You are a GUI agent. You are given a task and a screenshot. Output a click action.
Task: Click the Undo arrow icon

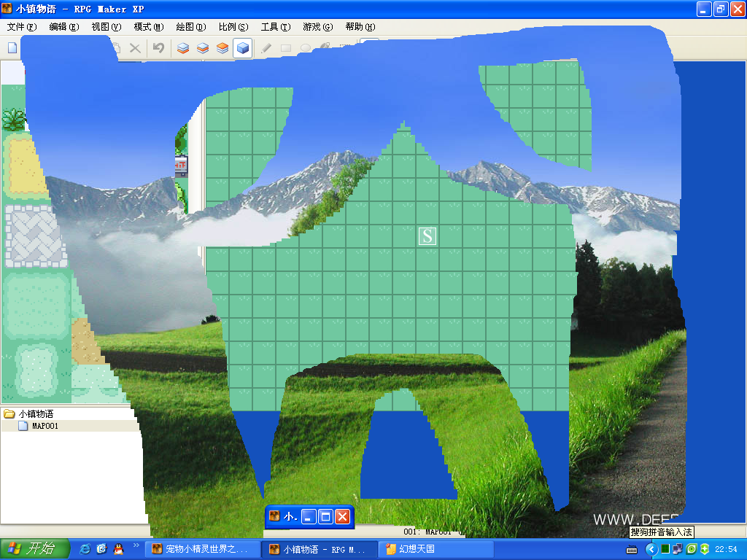(x=158, y=48)
